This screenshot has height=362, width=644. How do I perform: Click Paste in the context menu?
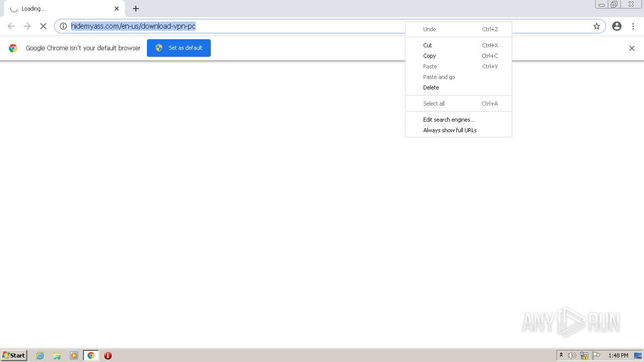[x=459, y=66]
